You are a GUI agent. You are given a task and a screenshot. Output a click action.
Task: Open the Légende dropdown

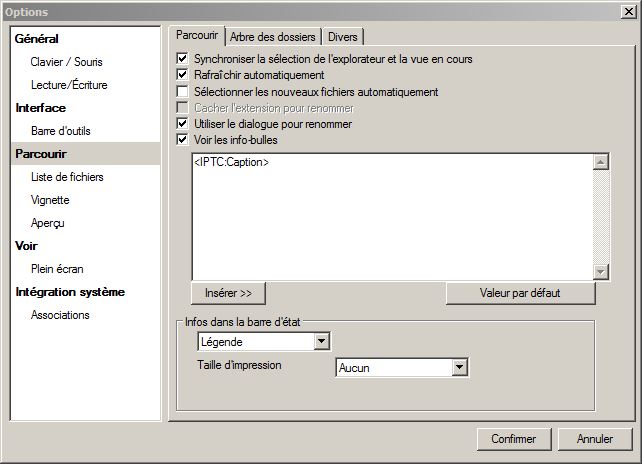(321, 342)
